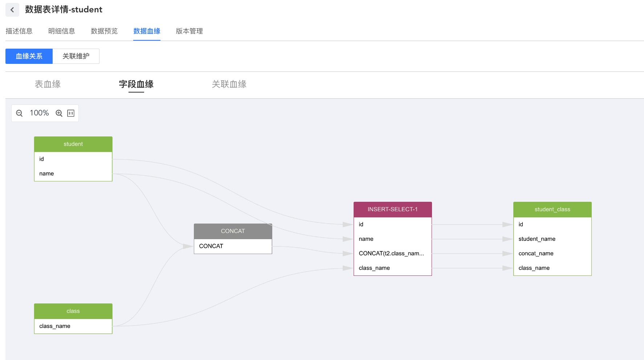Click class_name field in class table
The image size is (644, 360).
tap(73, 326)
